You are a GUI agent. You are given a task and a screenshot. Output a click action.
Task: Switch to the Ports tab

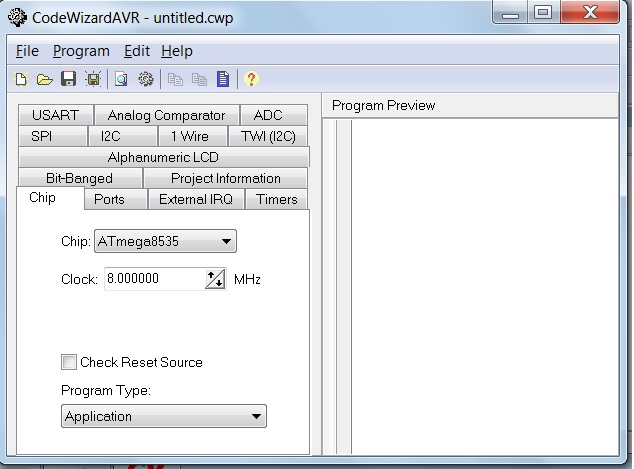[x=116, y=199]
